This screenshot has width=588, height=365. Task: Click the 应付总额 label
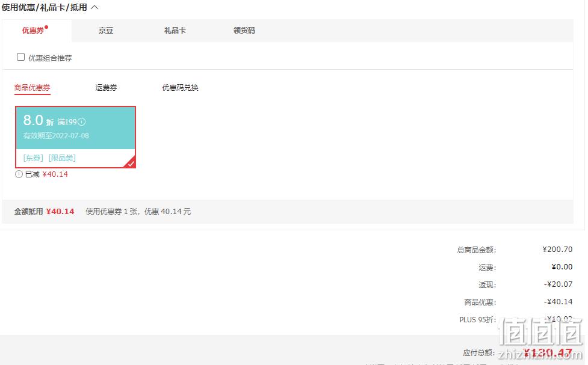pos(478,352)
